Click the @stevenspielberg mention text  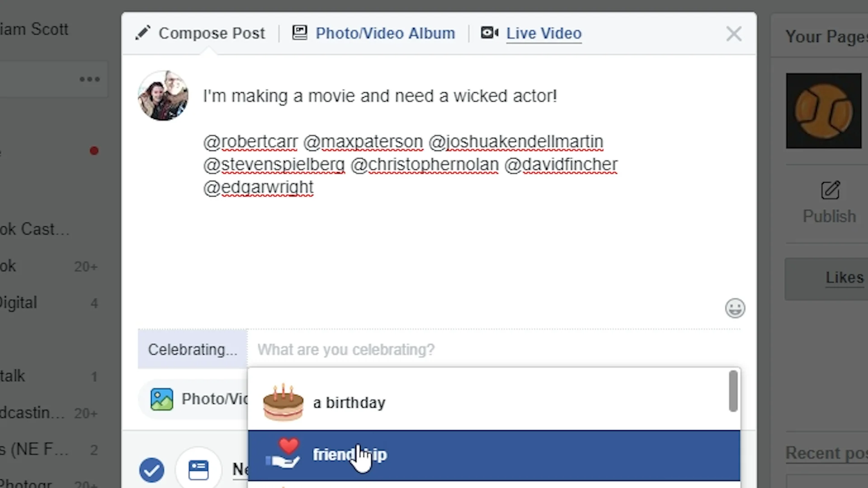274,165
